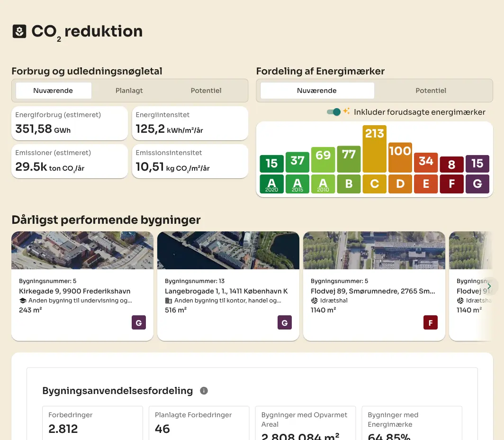Click the 37 bar for A2015
504x440 pixels.
point(297,162)
